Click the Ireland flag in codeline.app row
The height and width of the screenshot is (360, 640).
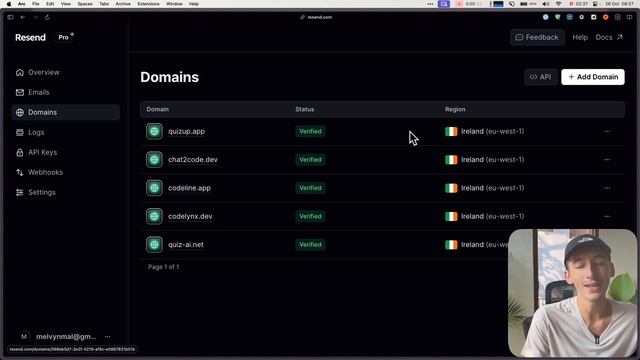tap(451, 188)
